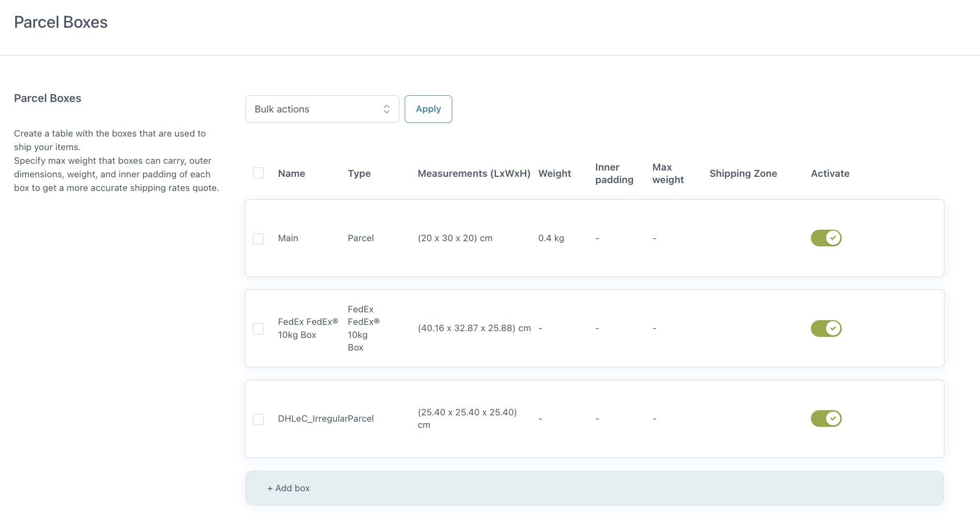Click the Shipping Zone column header
Image resolution: width=980 pixels, height=520 pixels.
pos(743,174)
